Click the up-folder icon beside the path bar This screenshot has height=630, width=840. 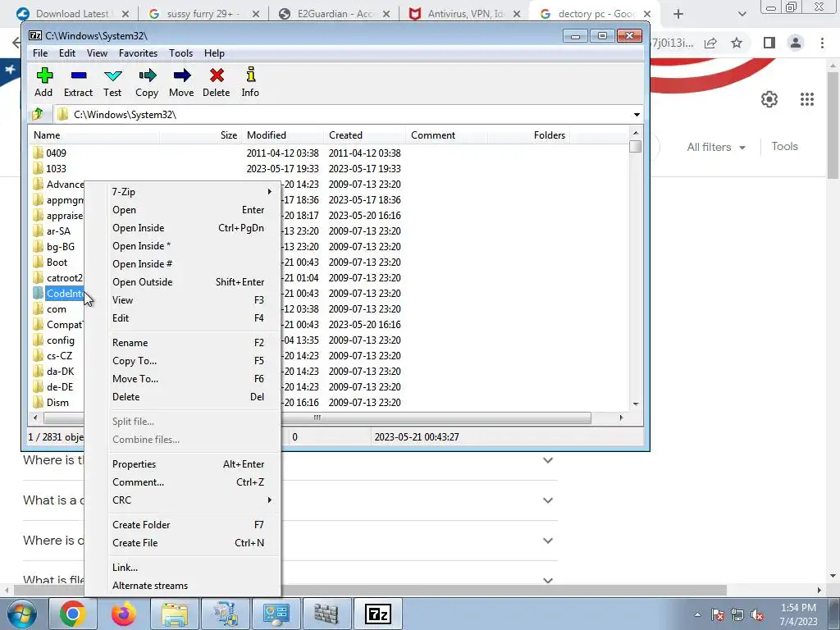tap(38, 114)
